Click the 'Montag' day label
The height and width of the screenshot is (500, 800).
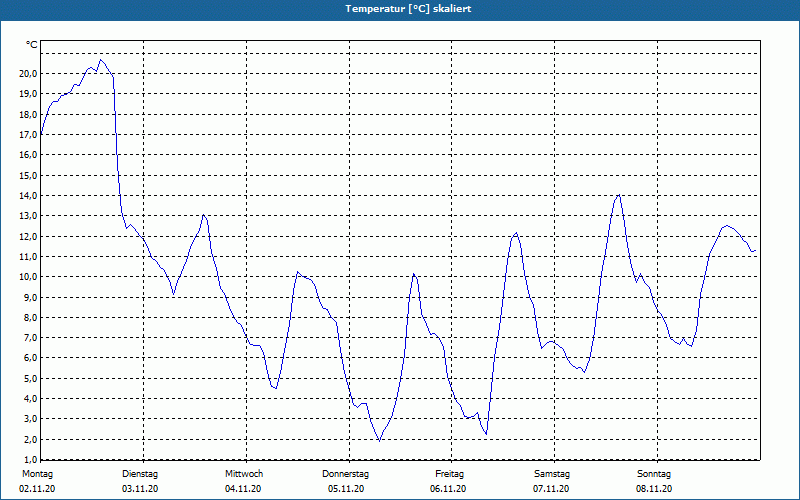pyautogui.click(x=37, y=474)
